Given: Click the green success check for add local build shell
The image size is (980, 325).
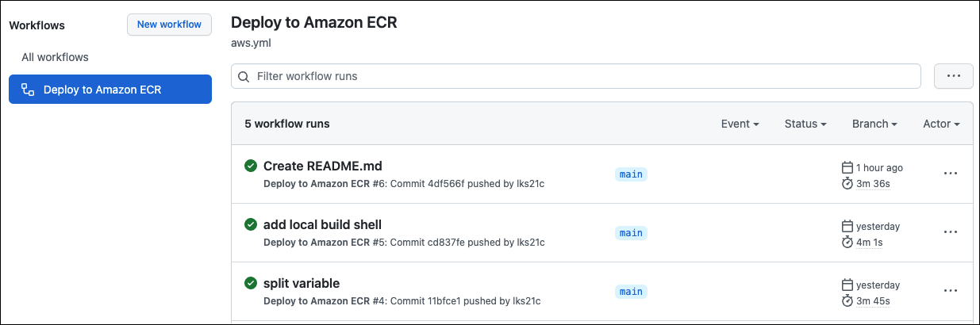Looking at the screenshot, I should tap(251, 224).
